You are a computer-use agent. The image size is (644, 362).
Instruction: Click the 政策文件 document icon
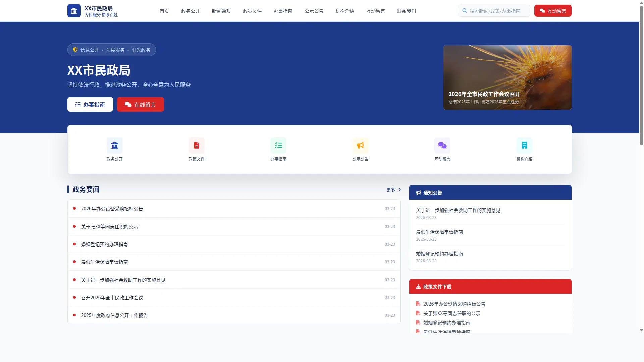coord(196,145)
